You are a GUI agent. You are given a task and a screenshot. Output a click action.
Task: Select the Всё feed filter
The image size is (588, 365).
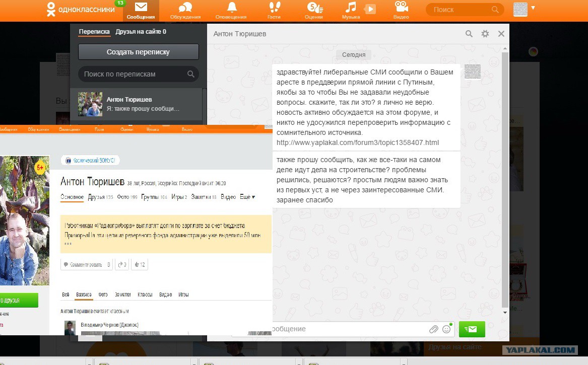tap(66, 295)
